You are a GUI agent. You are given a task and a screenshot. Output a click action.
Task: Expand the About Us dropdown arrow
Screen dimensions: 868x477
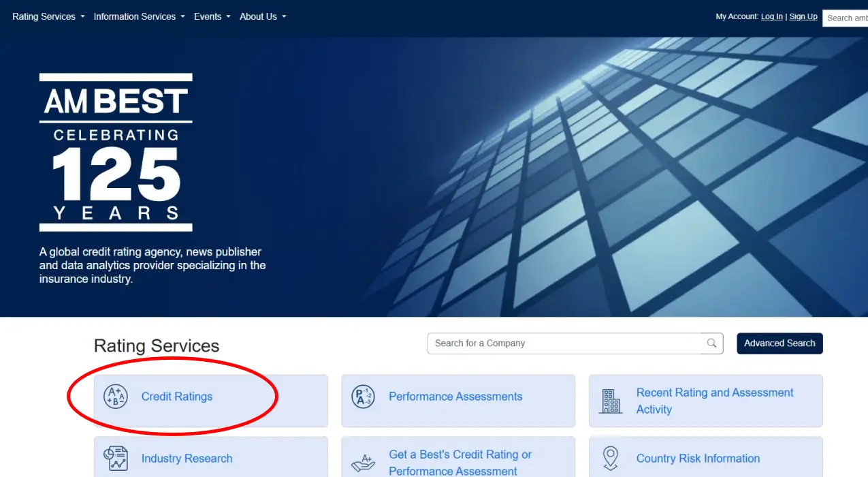tap(284, 17)
